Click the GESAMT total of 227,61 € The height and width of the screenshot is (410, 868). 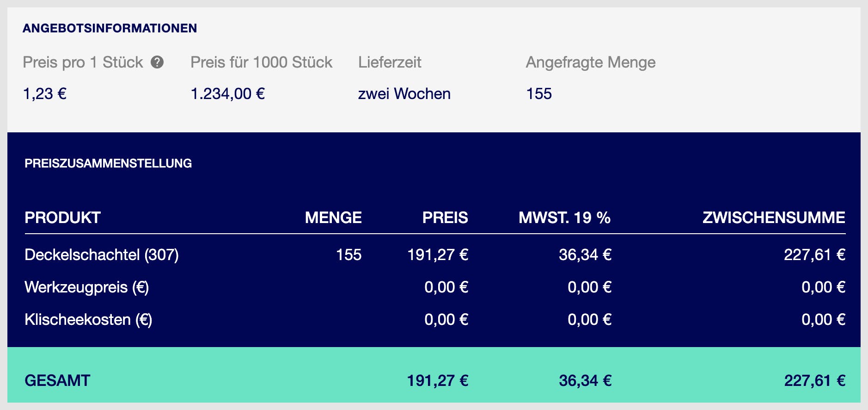pos(814,380)
